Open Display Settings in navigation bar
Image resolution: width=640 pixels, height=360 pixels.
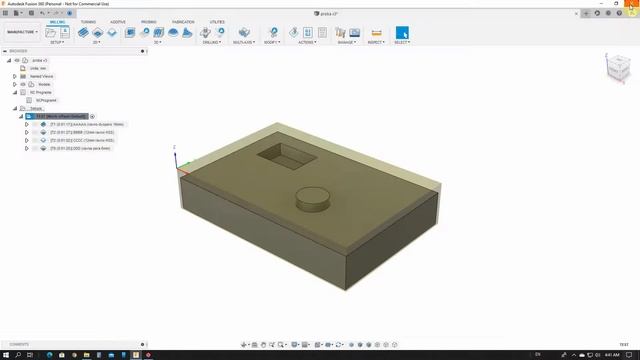point(295,345)
